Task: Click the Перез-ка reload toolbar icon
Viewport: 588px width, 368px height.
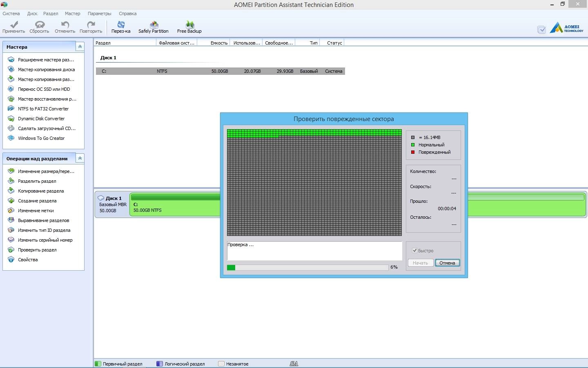Action: tap(121, 25)
